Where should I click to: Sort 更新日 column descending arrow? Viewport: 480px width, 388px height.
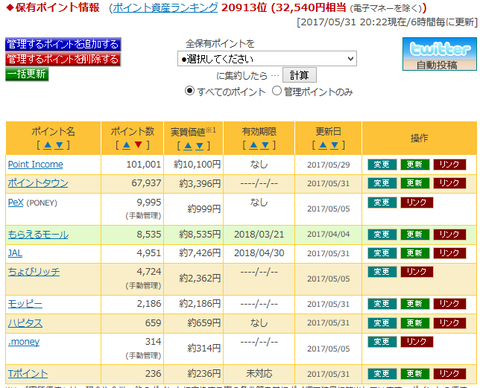[x=334, y=145]
